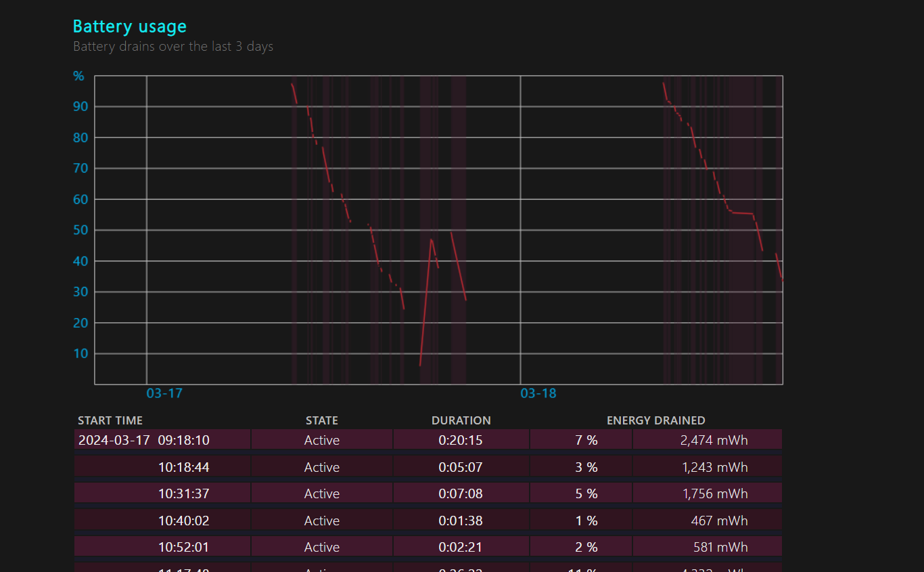Select the 1,756 mWh cell
The width and height of the screenshot is (924, 572).
pos(708,493)
